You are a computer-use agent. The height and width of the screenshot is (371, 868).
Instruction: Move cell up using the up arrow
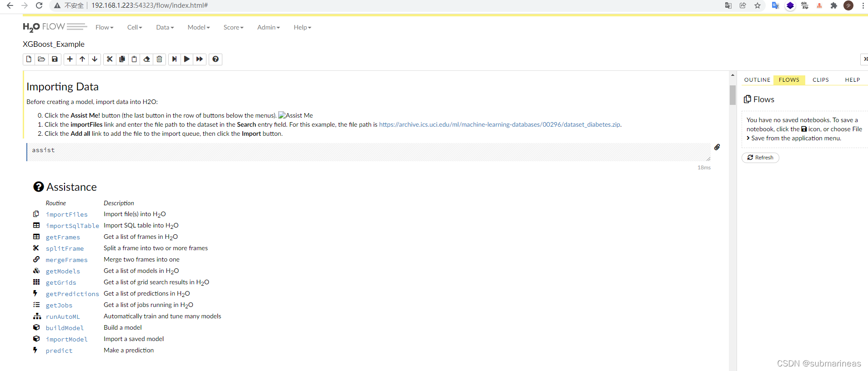pyautogui.click(x=82, y=59)
